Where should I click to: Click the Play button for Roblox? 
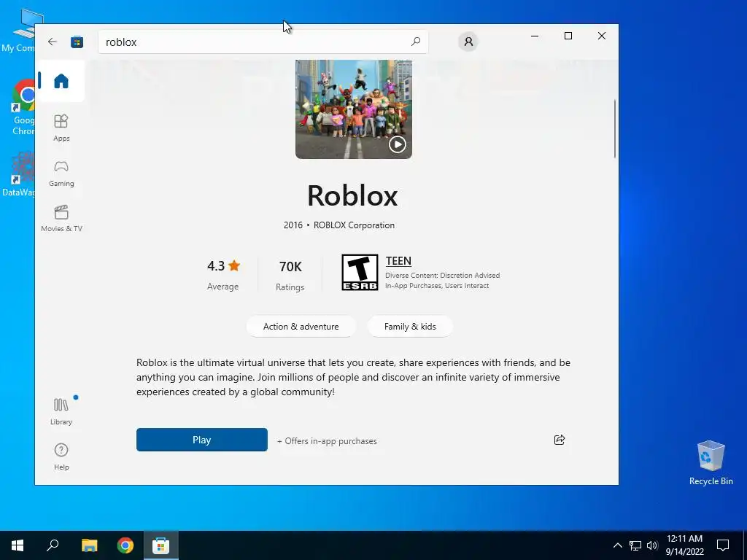(x=201, y=440)
